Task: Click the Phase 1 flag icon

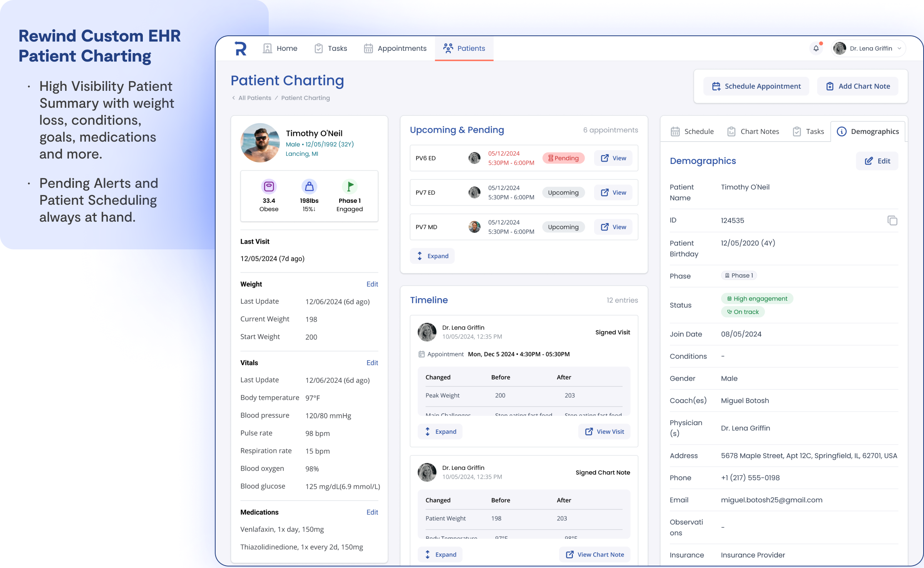Action: point(350,187)
